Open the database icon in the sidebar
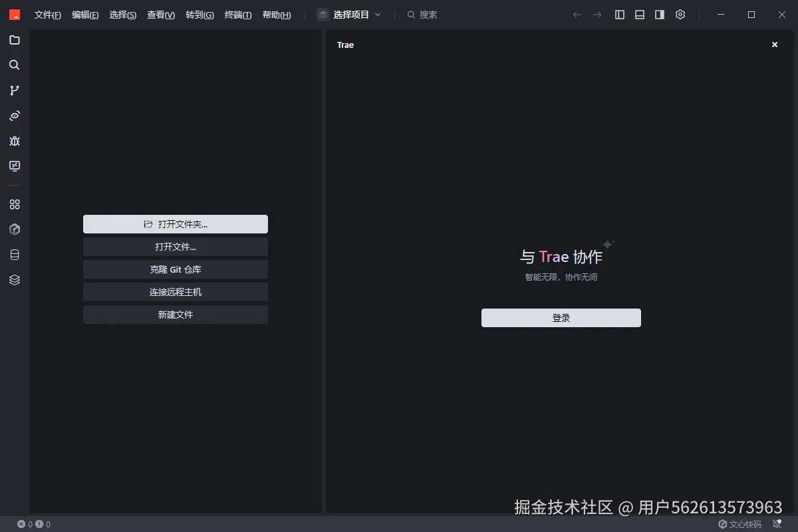Screen dimensions: 798x532 click(x=15, y=254)
